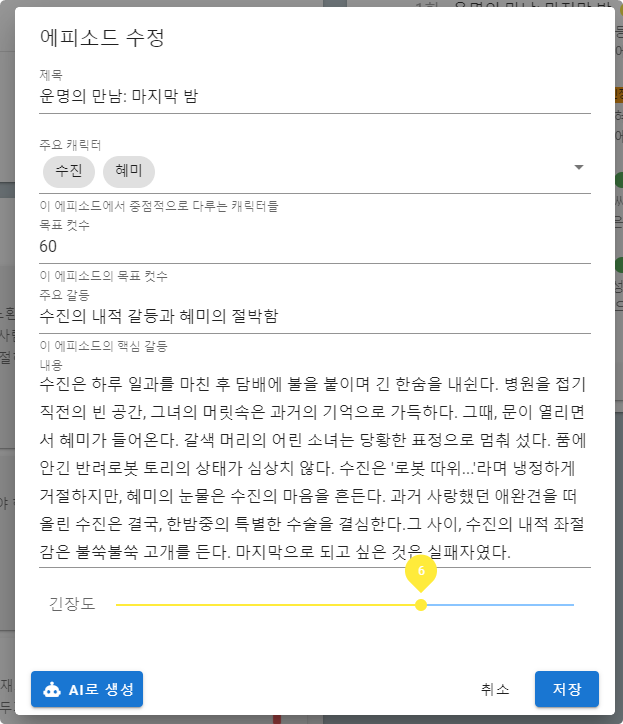Click the yellow value bubble showing 6
This screenshot has width=623, height=724.
(x=421, y=571)
